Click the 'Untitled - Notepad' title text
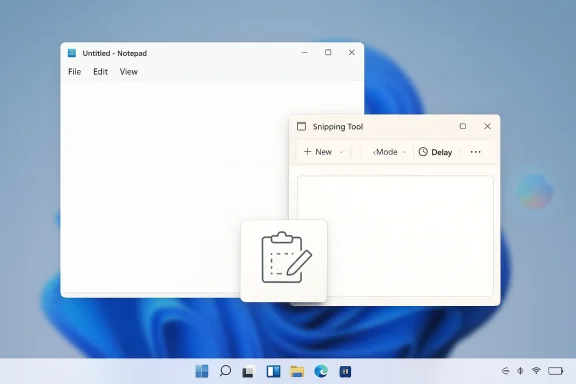The image size is (576, 384). click(x=115, y=53)
